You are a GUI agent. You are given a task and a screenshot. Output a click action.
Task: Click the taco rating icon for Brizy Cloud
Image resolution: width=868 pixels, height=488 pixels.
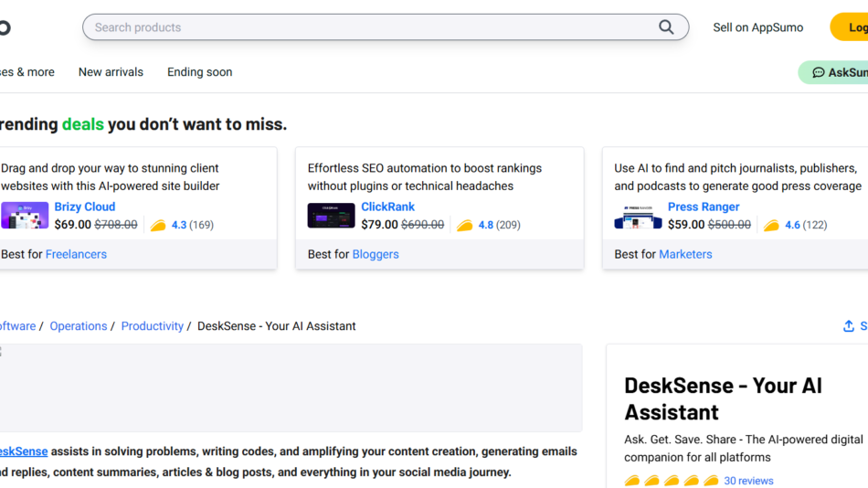tap(158, 225)
